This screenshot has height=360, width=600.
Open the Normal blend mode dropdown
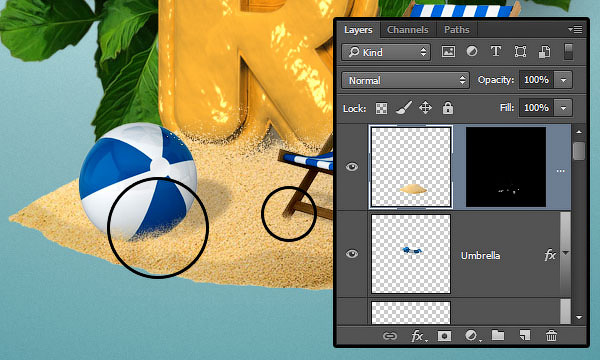[x=405, y=80]
